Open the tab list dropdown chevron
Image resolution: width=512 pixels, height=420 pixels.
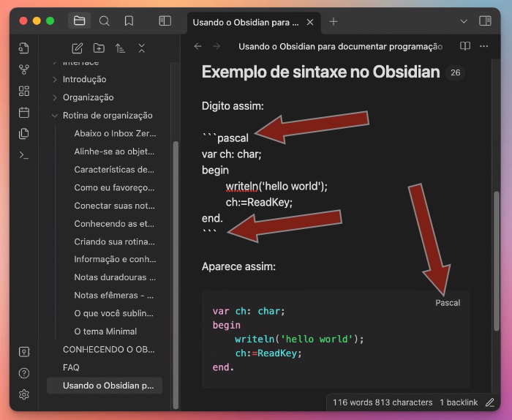point(464,21)
